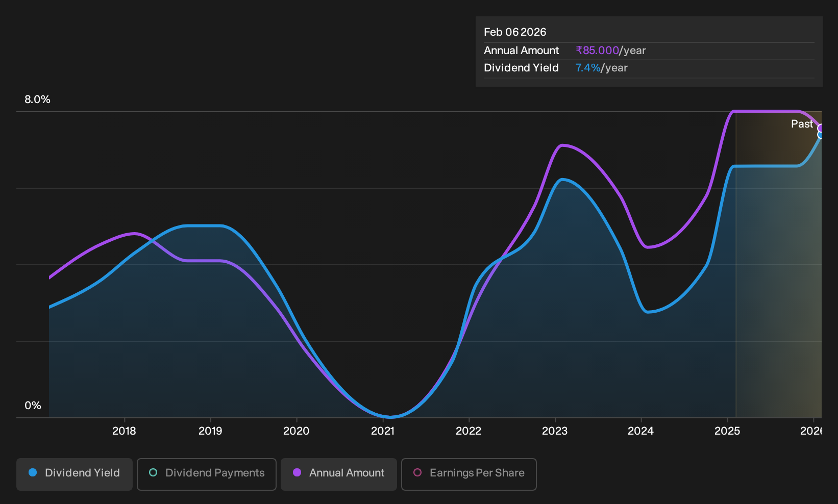Click the 2020 x-axis label
Screen dimensions: 838x504
pyautogui.click(x=297, y=431)
